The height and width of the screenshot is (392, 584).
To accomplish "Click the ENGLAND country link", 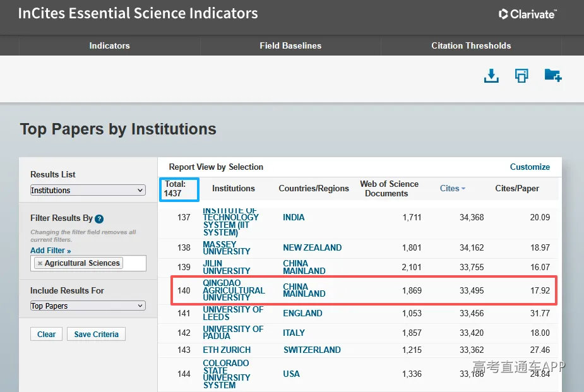I will click(x=302, y=314).
